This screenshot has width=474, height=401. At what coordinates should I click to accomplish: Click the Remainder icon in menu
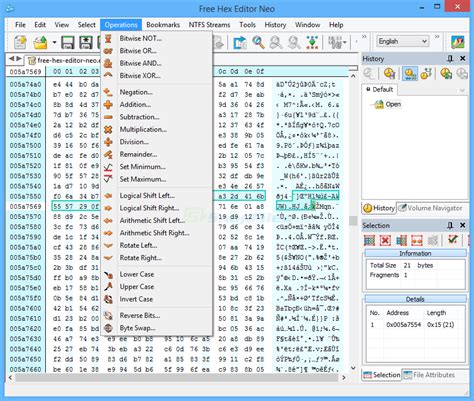click(x=108, y=154)
